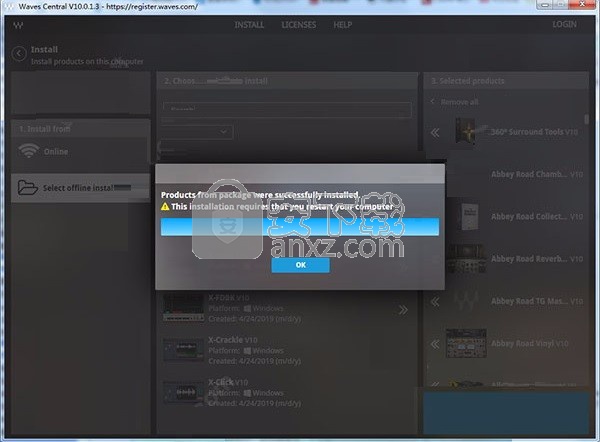Click the X-Click V10 thumbnail
Screen dimensions: 600x442
coord(183,393)
